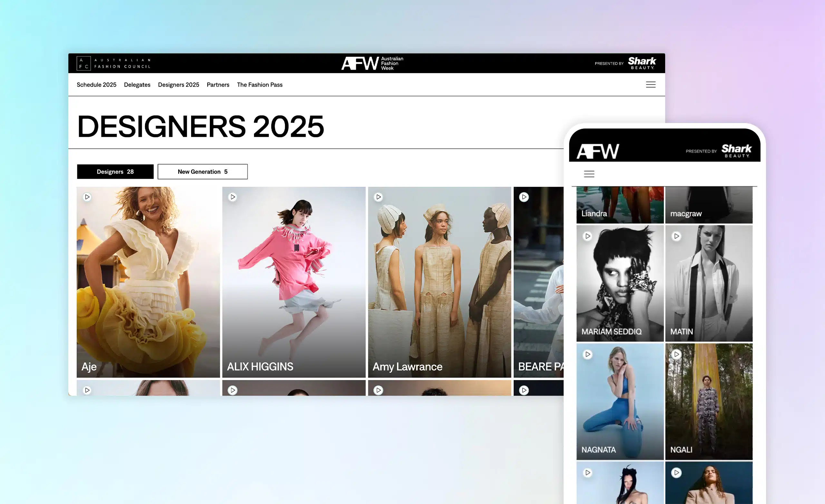
Task: Go to the Delegates page
Action: (137, 85)
